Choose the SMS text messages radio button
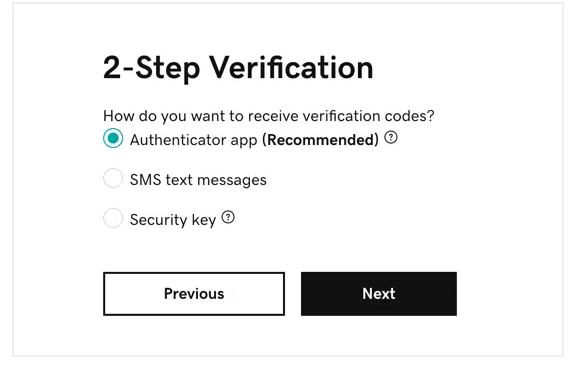The width and height of the screenshot is (574, 373). click(113, 178)
